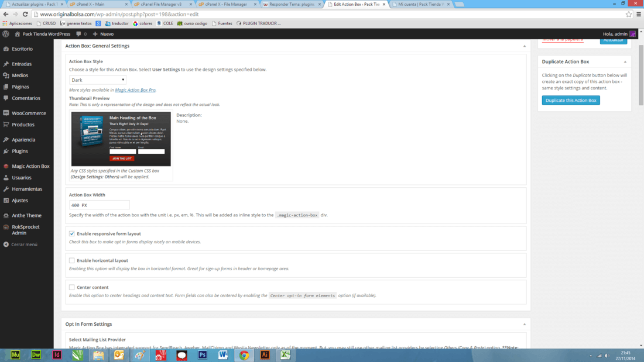
Task: Enable the Center content checkbox
Action: coord(72,287)
